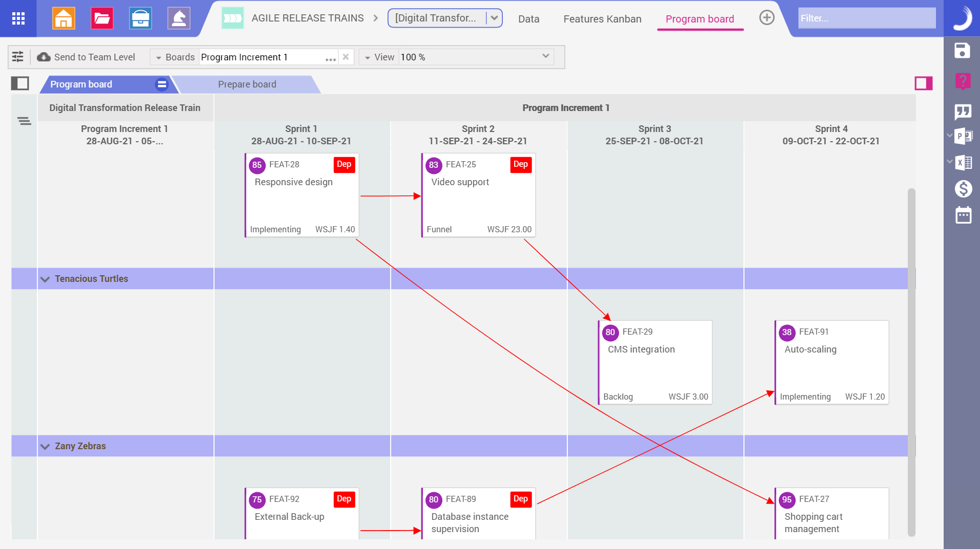The height and width of the screenshot is (549, 980).
Task: Toggle the left panel visibility
Action: coord(20,83)
